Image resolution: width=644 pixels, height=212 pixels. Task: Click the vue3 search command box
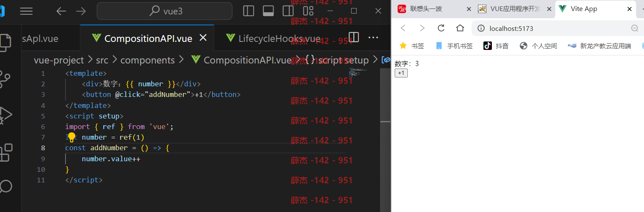164,11
